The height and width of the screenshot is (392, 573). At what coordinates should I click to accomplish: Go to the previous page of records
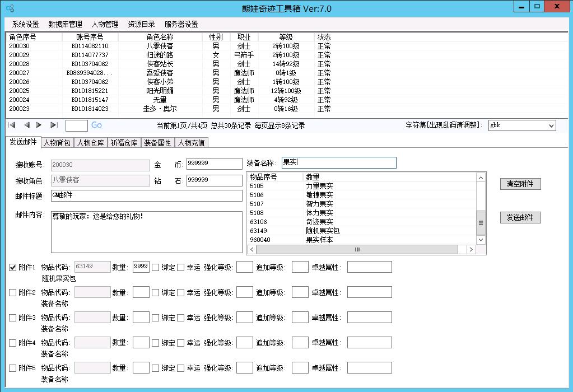coord(26,125)
